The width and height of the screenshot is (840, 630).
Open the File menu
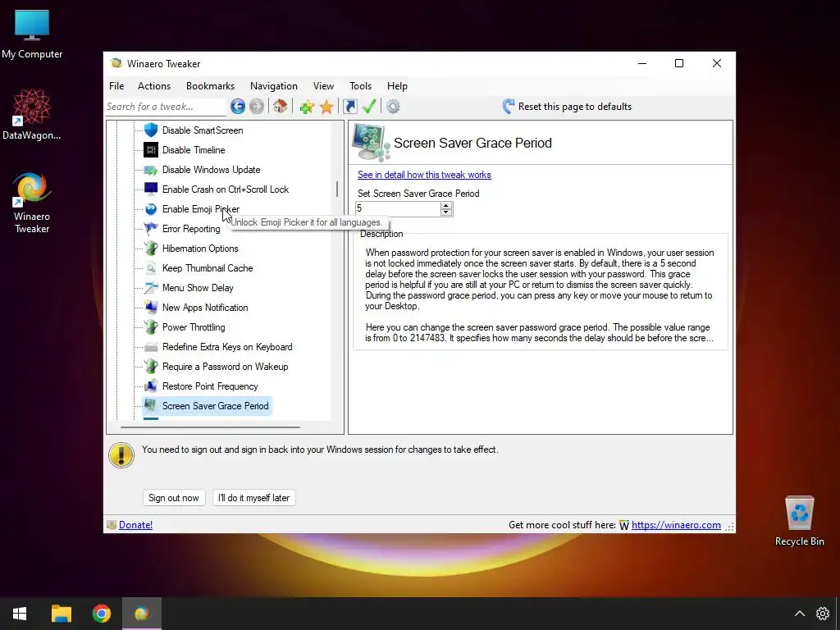click(116, 85)
